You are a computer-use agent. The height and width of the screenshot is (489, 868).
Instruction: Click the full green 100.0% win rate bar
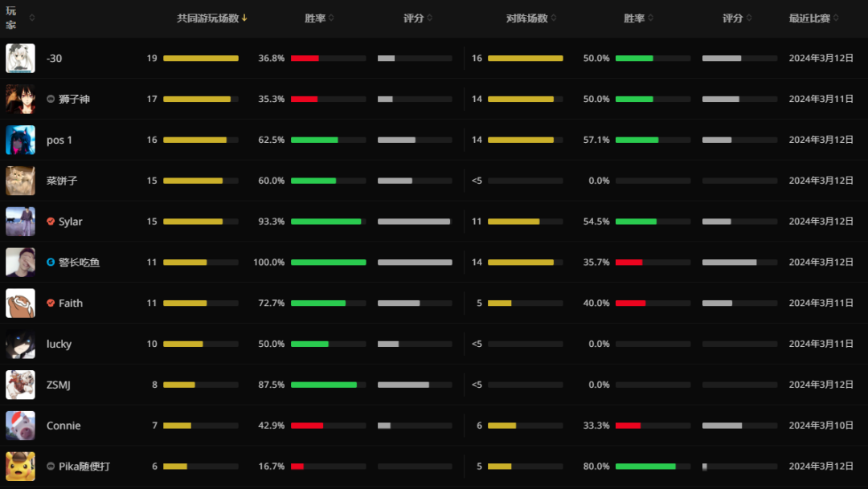pos(328,263)
